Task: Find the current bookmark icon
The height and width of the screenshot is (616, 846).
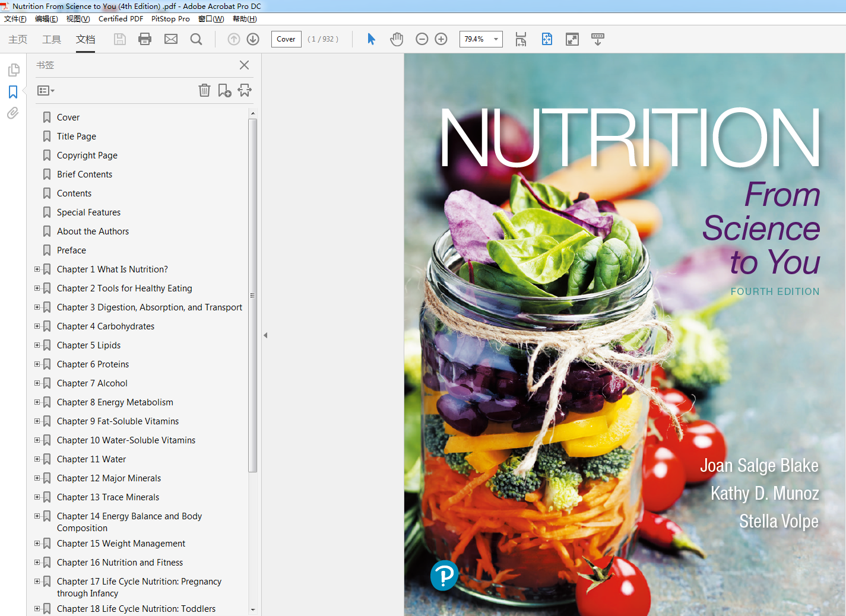Action: tap(245, 90)
